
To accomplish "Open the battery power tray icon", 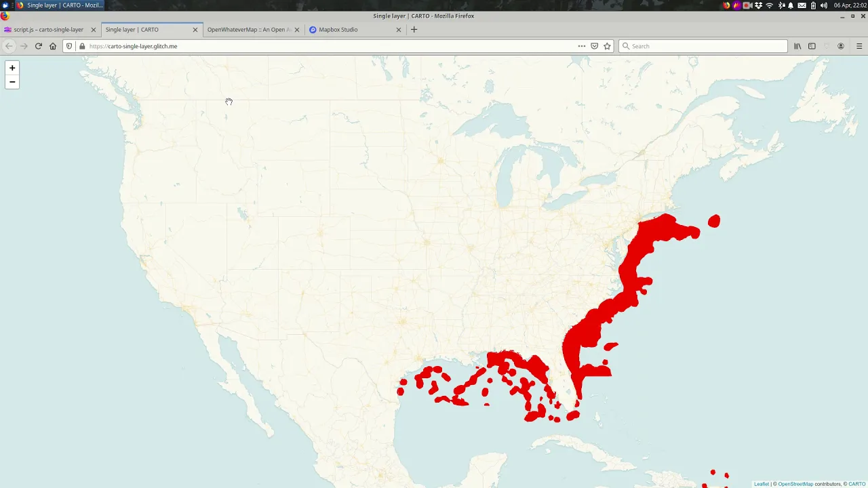I will (x=813, y=5).
